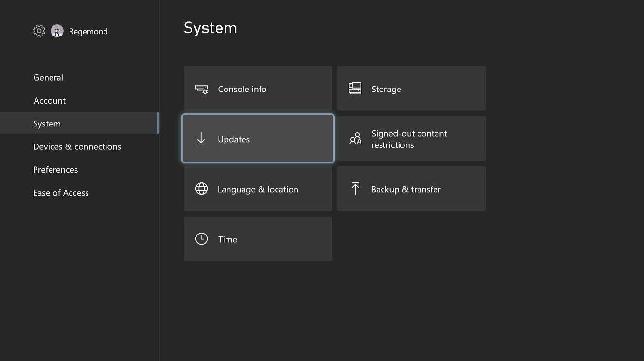Open the Account settings section
The image size is (644, 361).
click(x=49, y=101)
